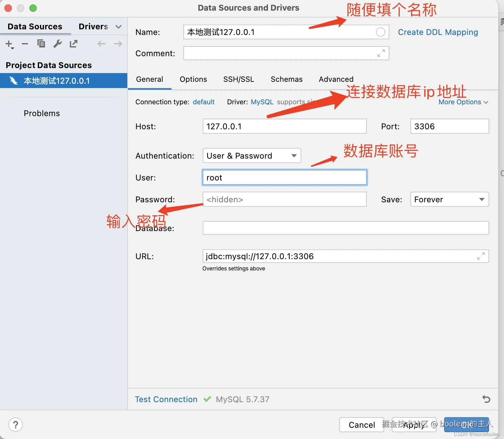Screen dimensions: 504x439
Task: Click the Host field 127.0.0.1
Action: click(x=284, y=126)
